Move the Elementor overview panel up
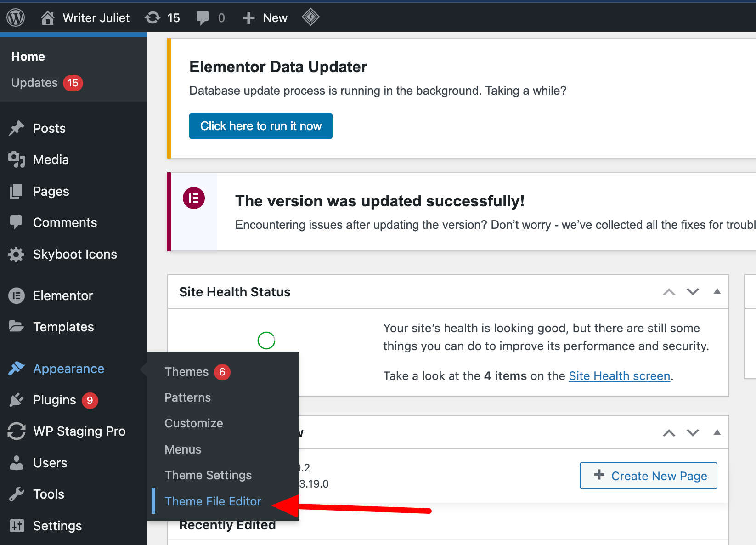The height and width of the screenshot is (545, 756). [669, 433]
